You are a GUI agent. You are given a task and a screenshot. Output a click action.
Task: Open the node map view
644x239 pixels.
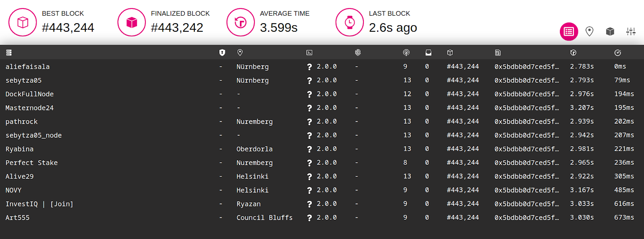[589, 31]
